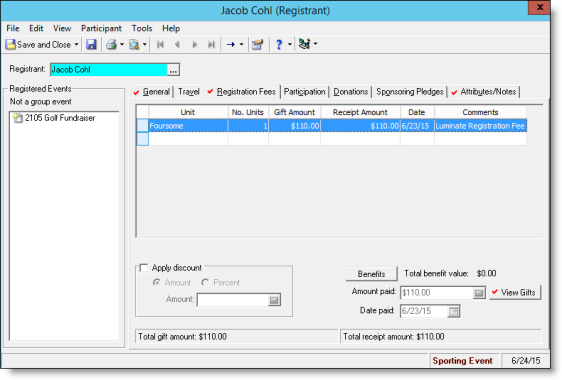This screenshot has height=380, width=562.
Task: Select the Percent radio button
Action: 205,282
